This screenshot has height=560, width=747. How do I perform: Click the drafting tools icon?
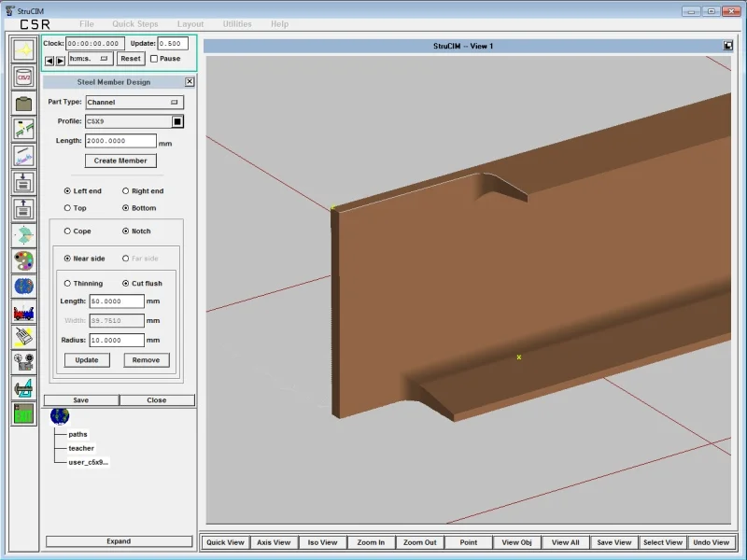coord(23,388)
